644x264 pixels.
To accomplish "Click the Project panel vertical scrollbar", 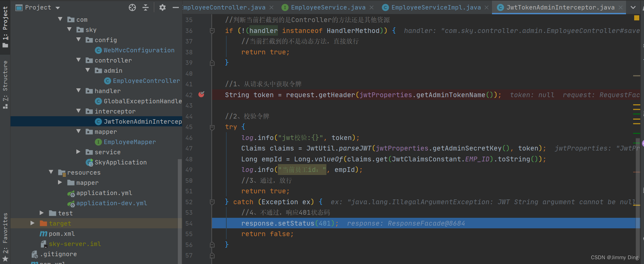I will click(180, 211).
